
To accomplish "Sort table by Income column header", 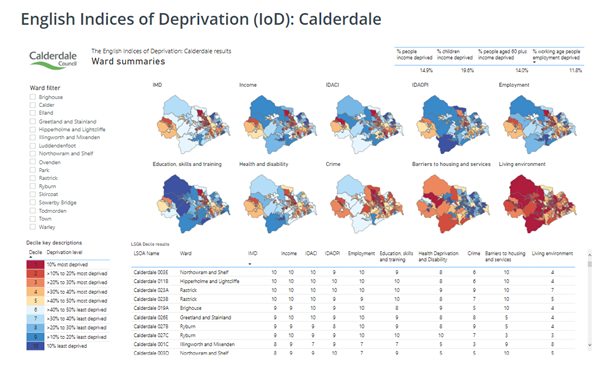I will pyautogui.click(x=289, y=254).
